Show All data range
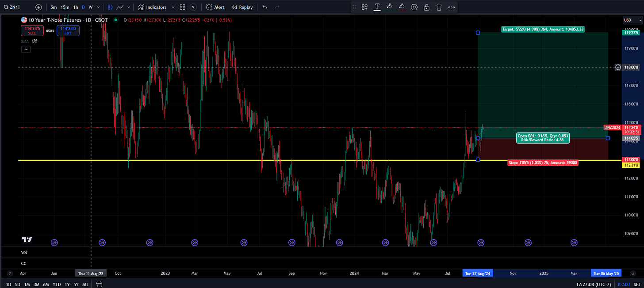This screenshot has width=644, height=288. pyautogui.click(x=85, y=284)
